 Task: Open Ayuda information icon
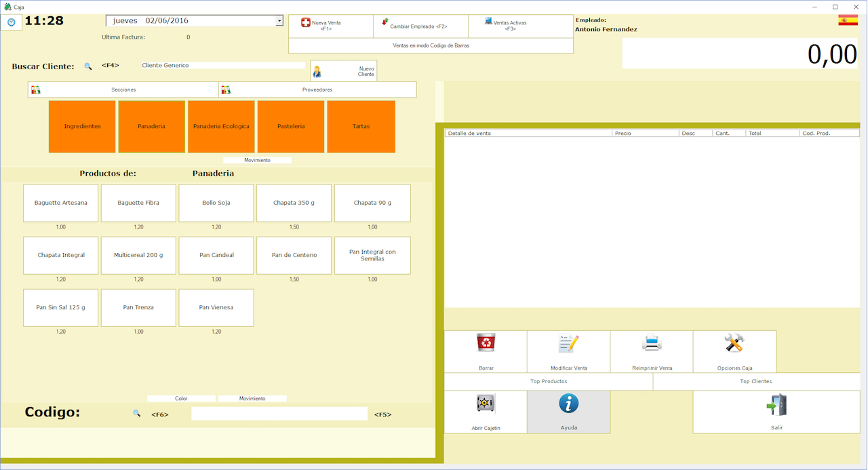[568, 404]
